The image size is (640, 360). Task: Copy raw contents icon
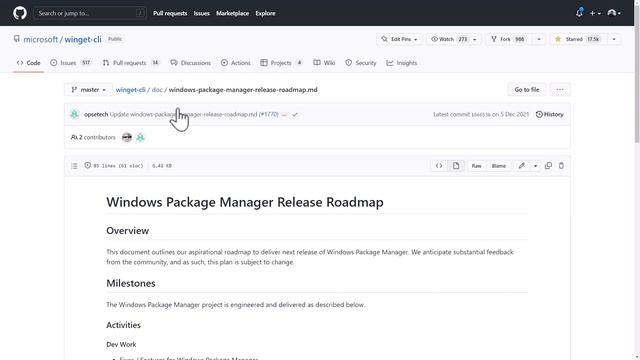pos(548,166)
